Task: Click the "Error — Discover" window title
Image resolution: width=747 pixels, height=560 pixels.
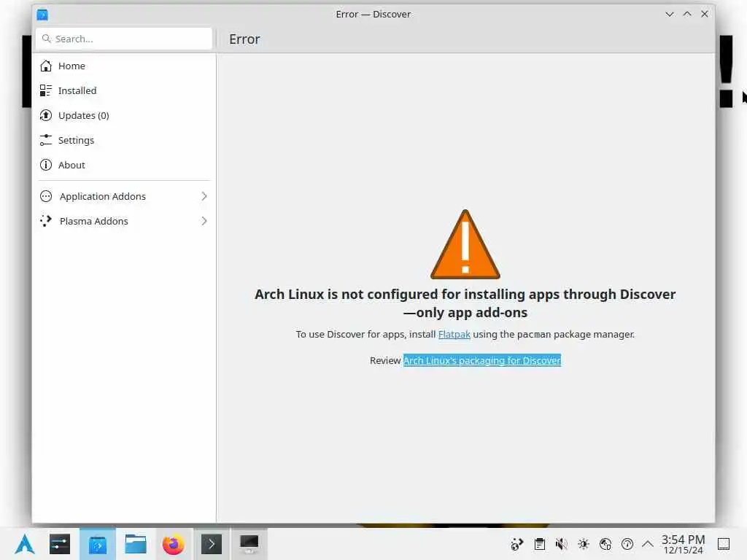Action: (x=373, y=15)
